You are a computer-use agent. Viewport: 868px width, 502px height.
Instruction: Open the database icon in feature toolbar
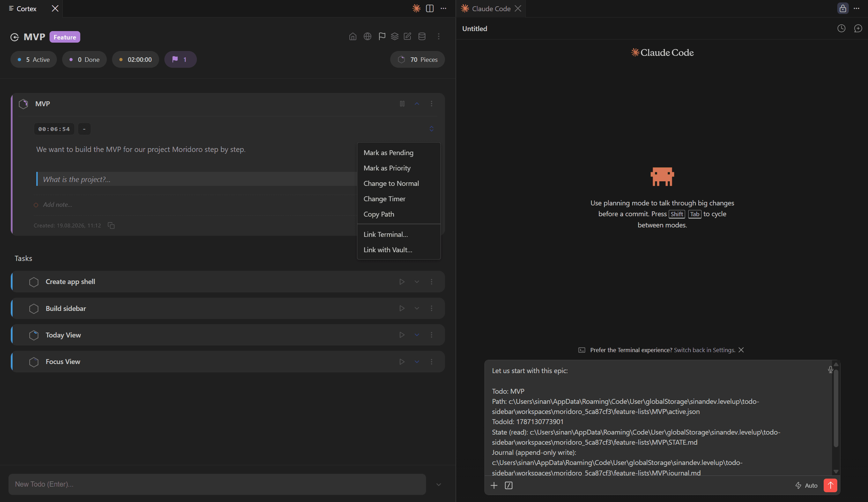(422, 36)
